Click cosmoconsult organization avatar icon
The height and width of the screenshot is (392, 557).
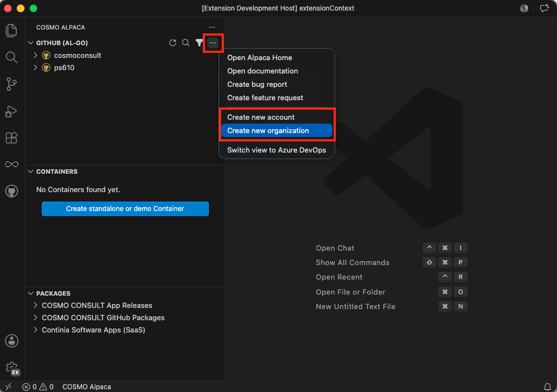tap(46, 55)
